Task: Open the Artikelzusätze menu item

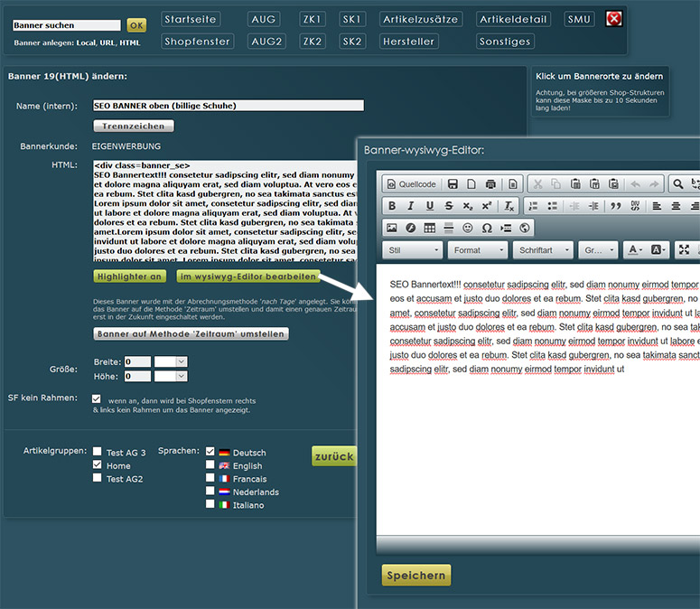Action: coord(421,19)
